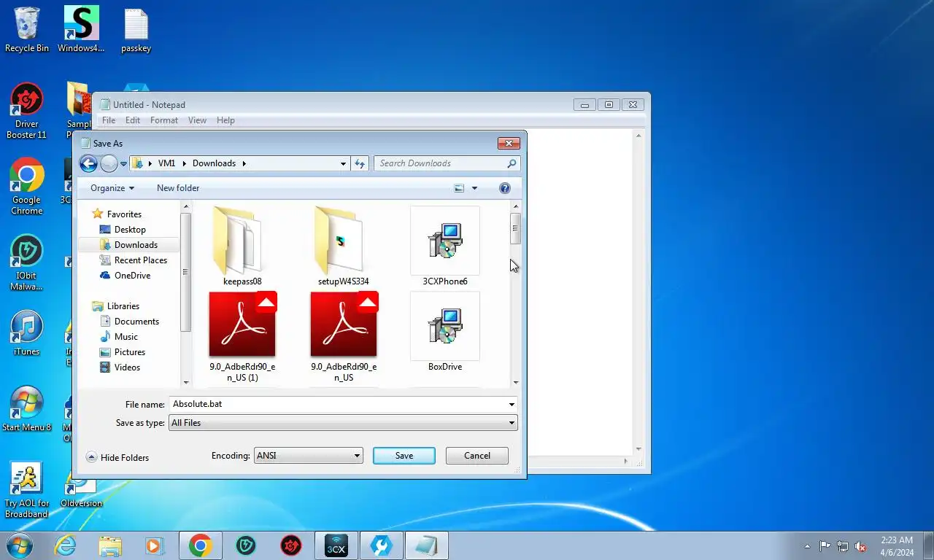This screenshot has height=560, width=934.
Task: Open the Notepad View menu
Action: tap(197, 120)
